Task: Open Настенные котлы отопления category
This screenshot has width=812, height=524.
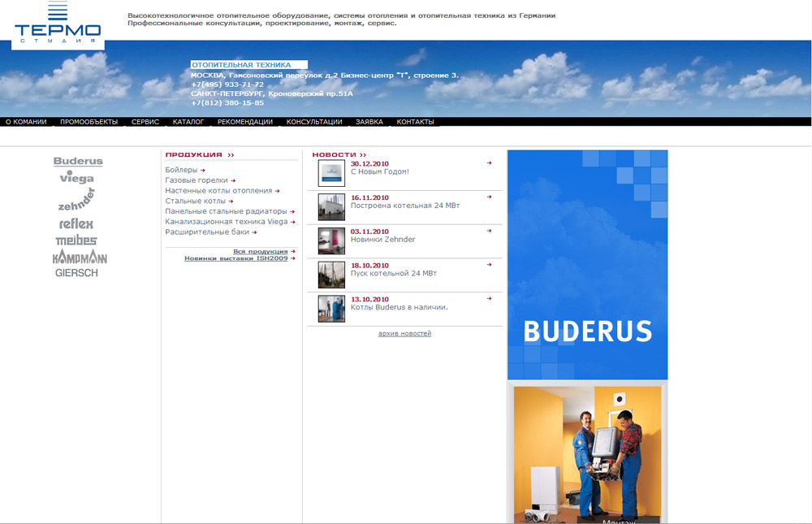Action: coord(218,191)
